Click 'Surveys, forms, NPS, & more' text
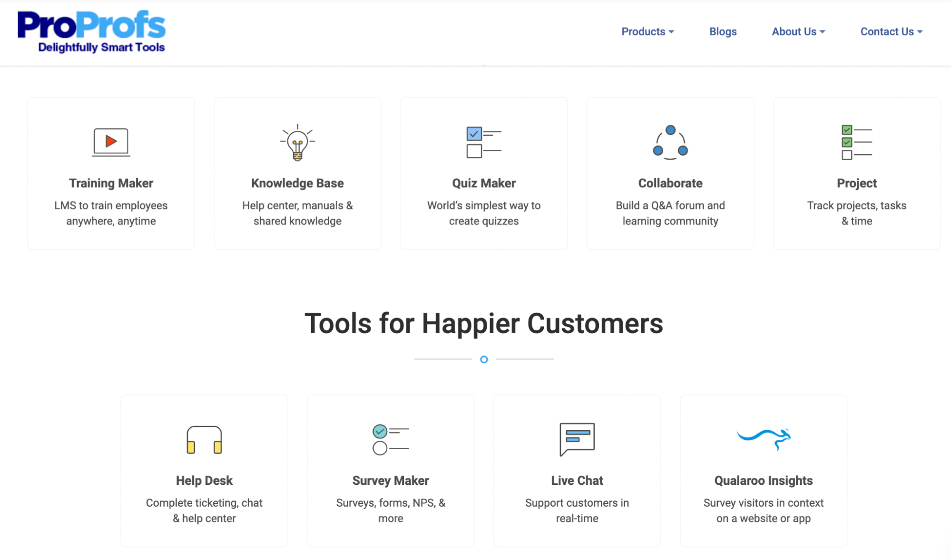The image size is (951, 560). (x=391, y=511)
